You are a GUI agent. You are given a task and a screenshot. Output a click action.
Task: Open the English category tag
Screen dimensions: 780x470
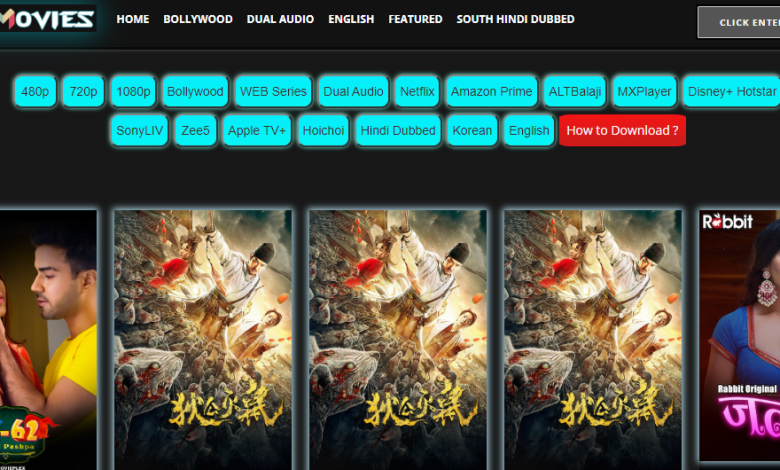tap(529, 130)
